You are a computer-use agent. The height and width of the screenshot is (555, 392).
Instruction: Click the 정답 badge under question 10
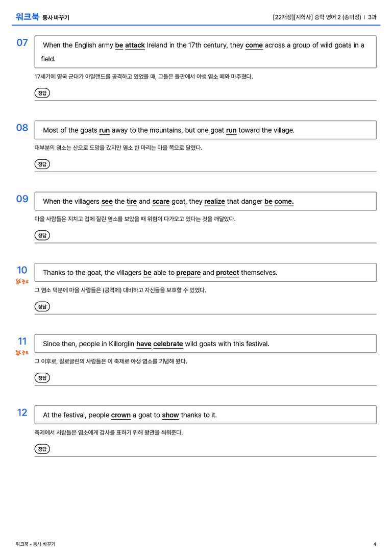(x=42, y=306)
